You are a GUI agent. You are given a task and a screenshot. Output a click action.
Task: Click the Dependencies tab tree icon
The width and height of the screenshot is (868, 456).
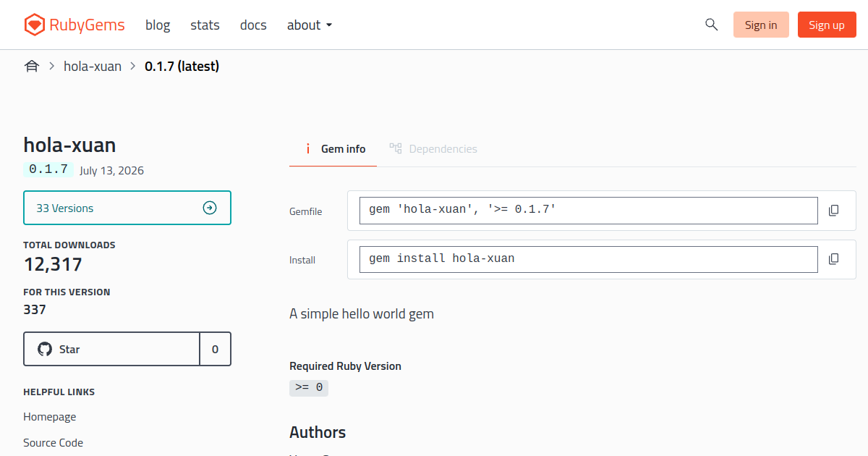396,148
